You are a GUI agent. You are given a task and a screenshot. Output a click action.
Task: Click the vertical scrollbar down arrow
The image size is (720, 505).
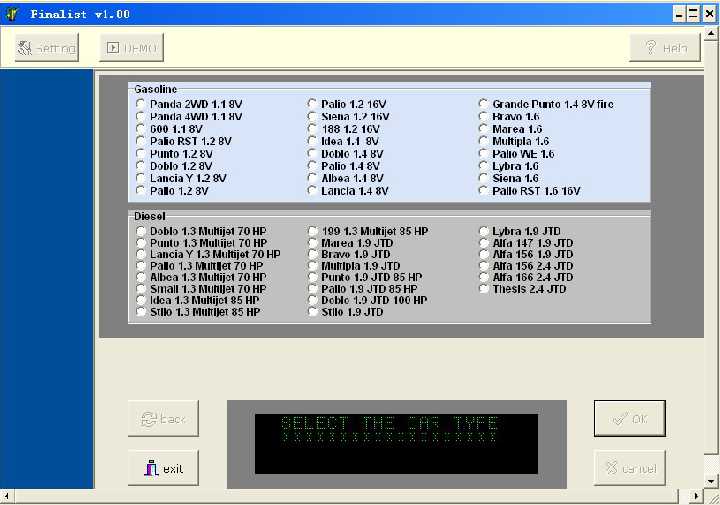(x=711, y=481)
